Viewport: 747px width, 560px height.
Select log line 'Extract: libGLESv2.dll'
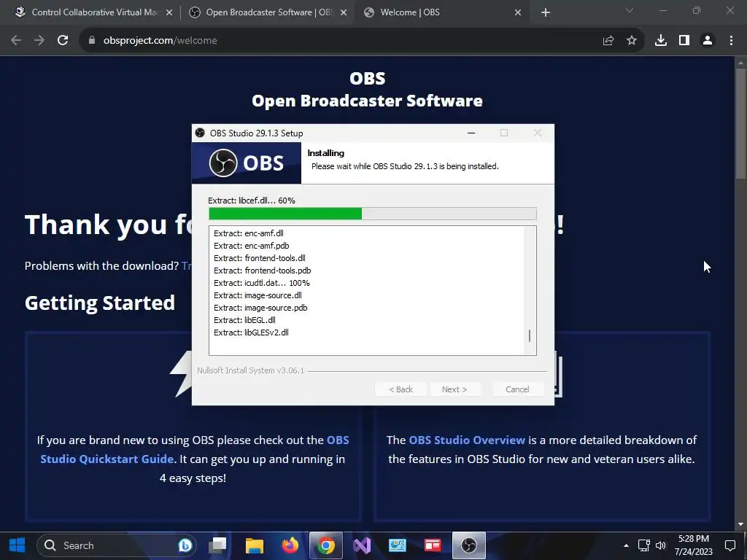click(x=251, y=332)
